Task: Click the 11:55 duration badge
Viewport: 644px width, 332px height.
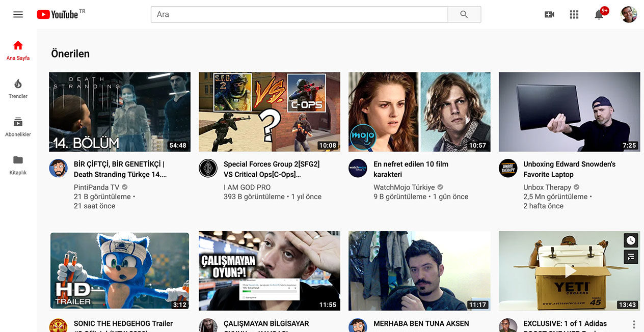Action: click(328, 305)
